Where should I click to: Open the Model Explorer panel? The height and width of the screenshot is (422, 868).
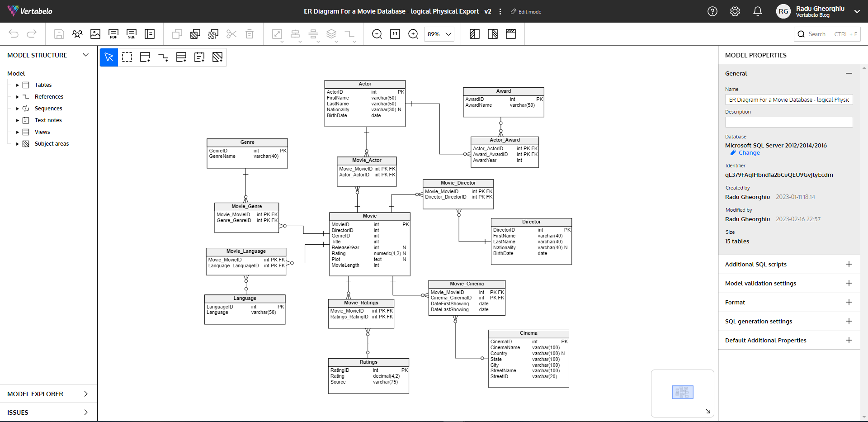click(x=48, y=394)
